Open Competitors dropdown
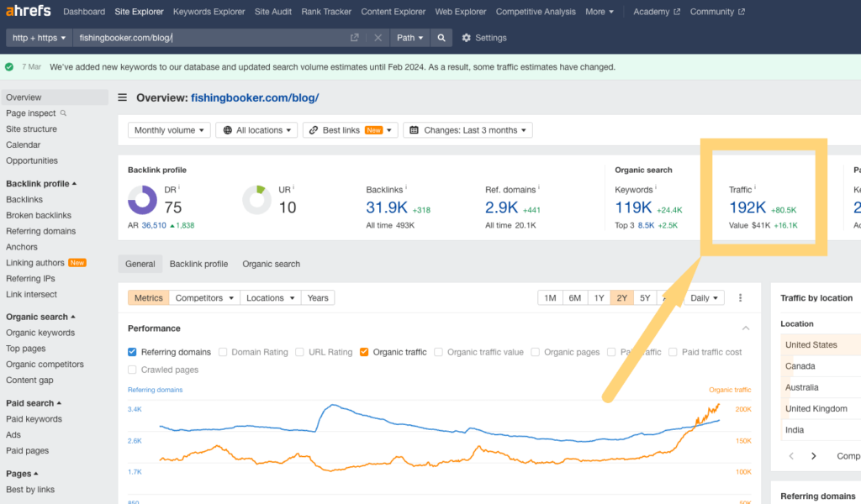This screenshot has height=504, width=861. (x=204, y=298)
